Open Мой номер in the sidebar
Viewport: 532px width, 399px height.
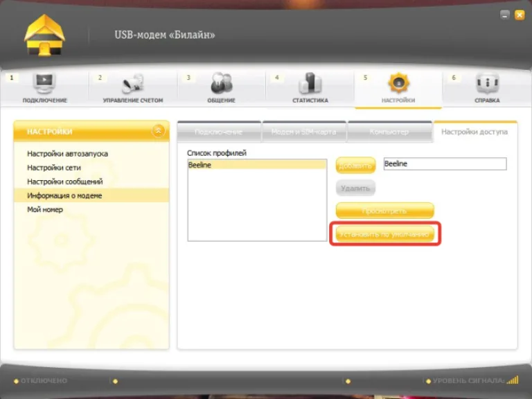pos(45,209)
